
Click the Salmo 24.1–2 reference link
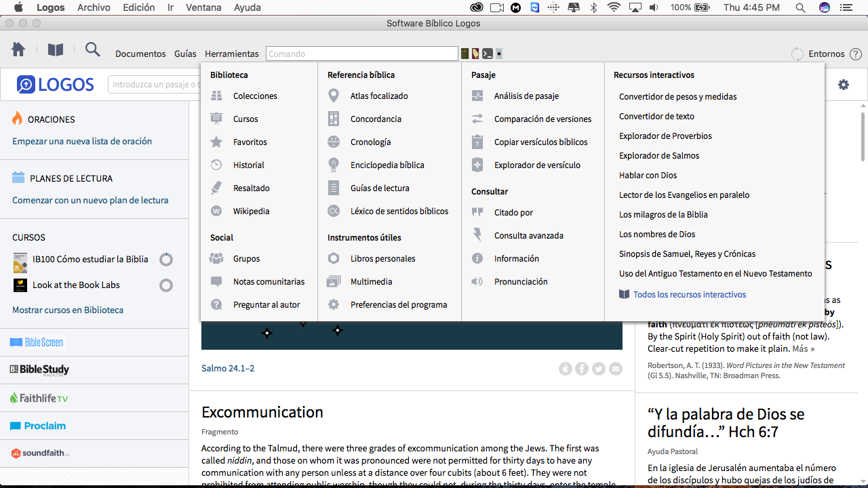228,369
